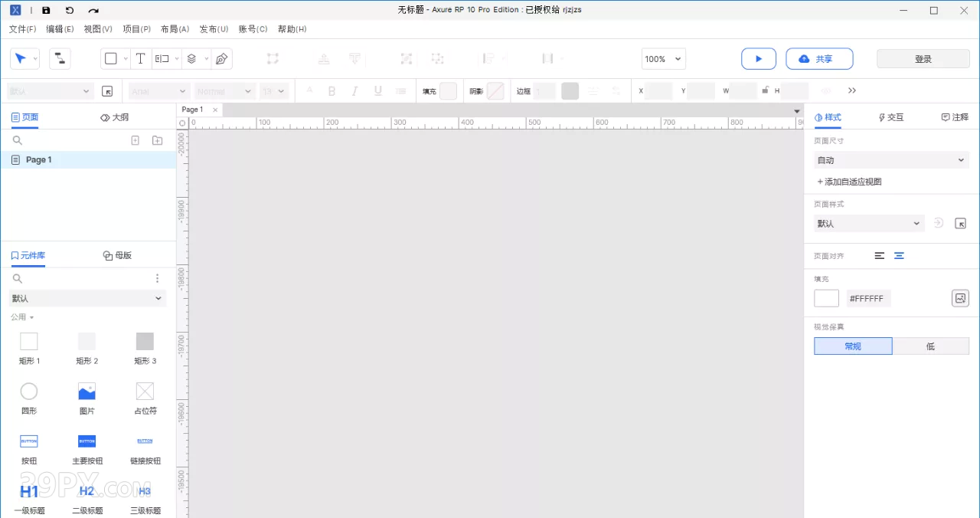
Task: Click the page fill color swatch
Action: 827,298
